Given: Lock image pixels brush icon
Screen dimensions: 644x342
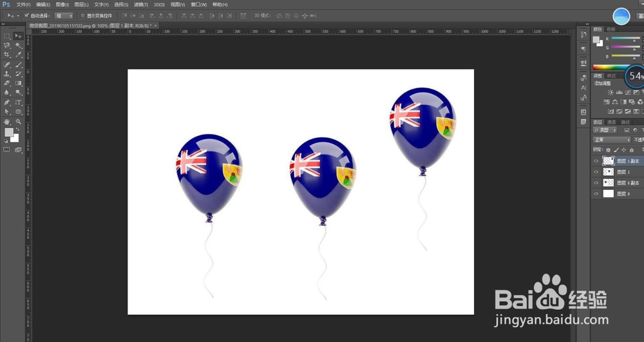Looking at the screenshot, I should pyautogui.click(x=616, y=150).
